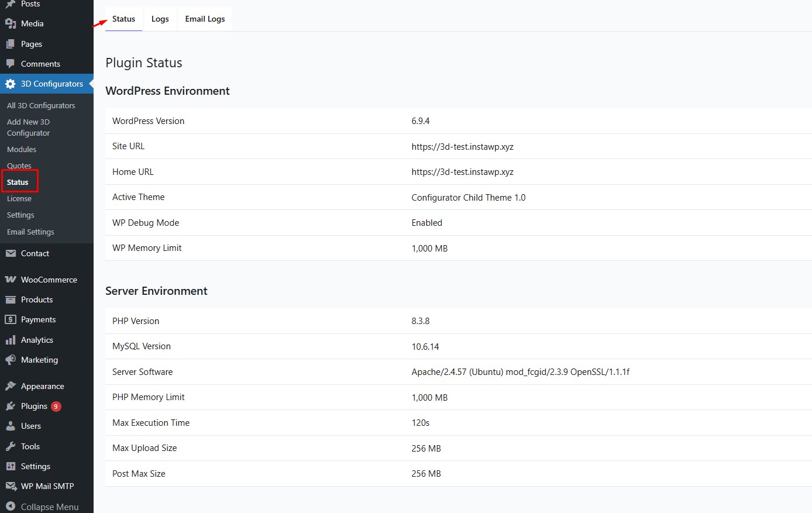This screenshot has width=812, height=513.
Task: Click the Analytics bar chart icon
Action: (11, 340)
